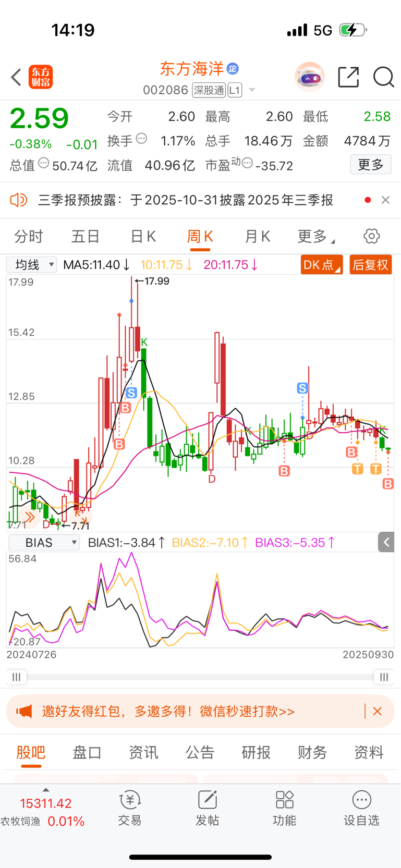Tap the date range slider track

[x=200, y=677]
